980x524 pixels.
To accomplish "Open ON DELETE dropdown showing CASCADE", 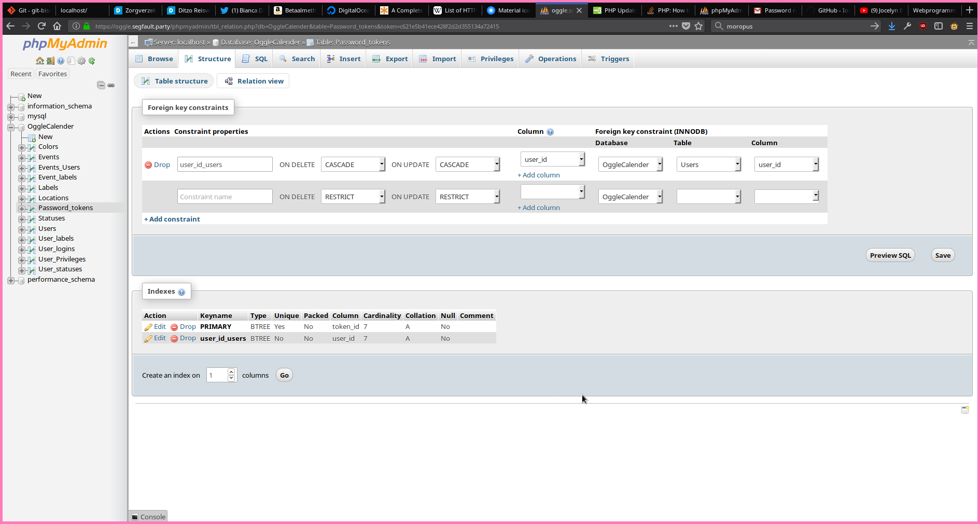I will coord(353,164).
